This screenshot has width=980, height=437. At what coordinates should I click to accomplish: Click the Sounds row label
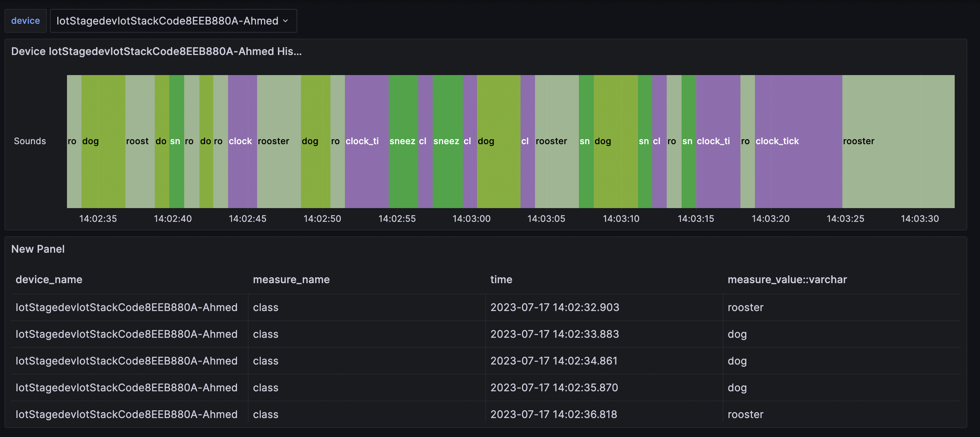[30, 141]
